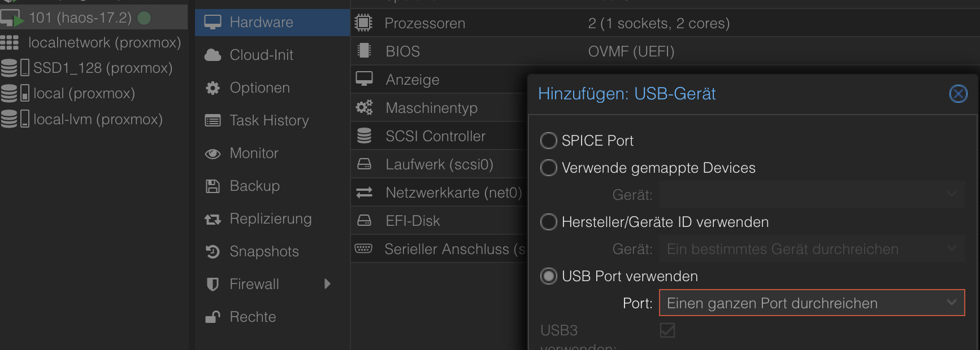Select the Hardware monitor icon
Image resolution: width=980 pixels, height=350 pixels.
click(x=212, y=22)
